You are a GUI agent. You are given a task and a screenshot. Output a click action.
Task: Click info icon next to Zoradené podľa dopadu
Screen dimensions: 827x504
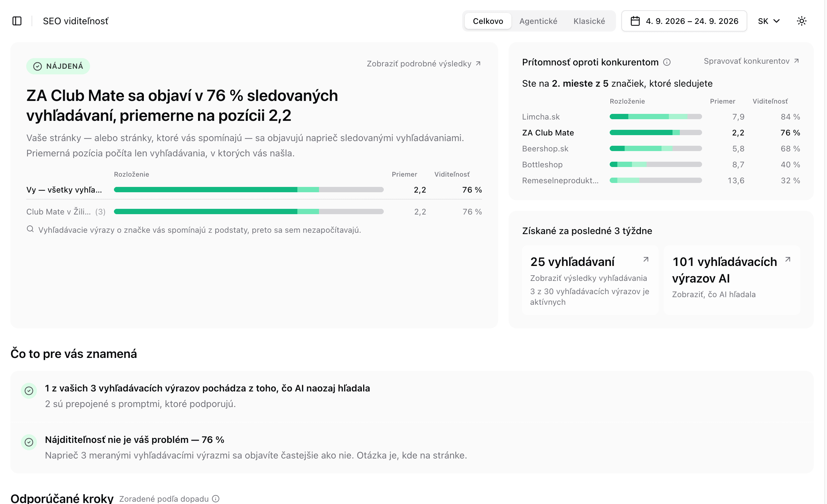tap(216, 499)
